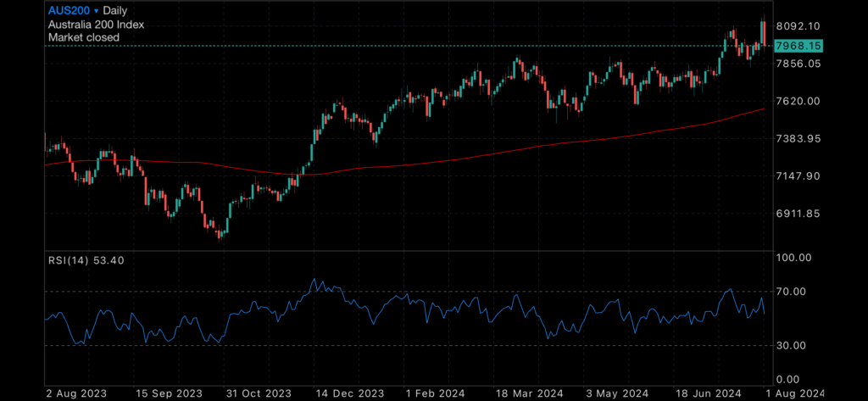
Task: Click the 6911.85 price axis label
Action: (x=800, y=214)
